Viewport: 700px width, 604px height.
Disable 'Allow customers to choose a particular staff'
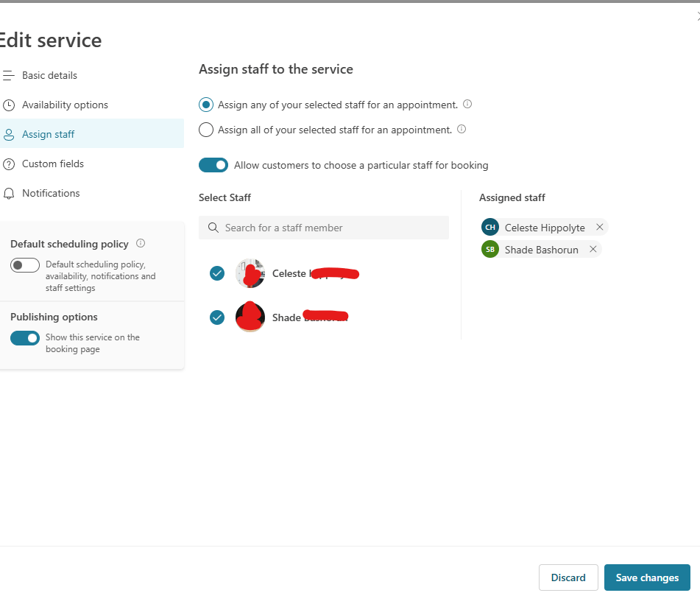[x=213, y=165]
